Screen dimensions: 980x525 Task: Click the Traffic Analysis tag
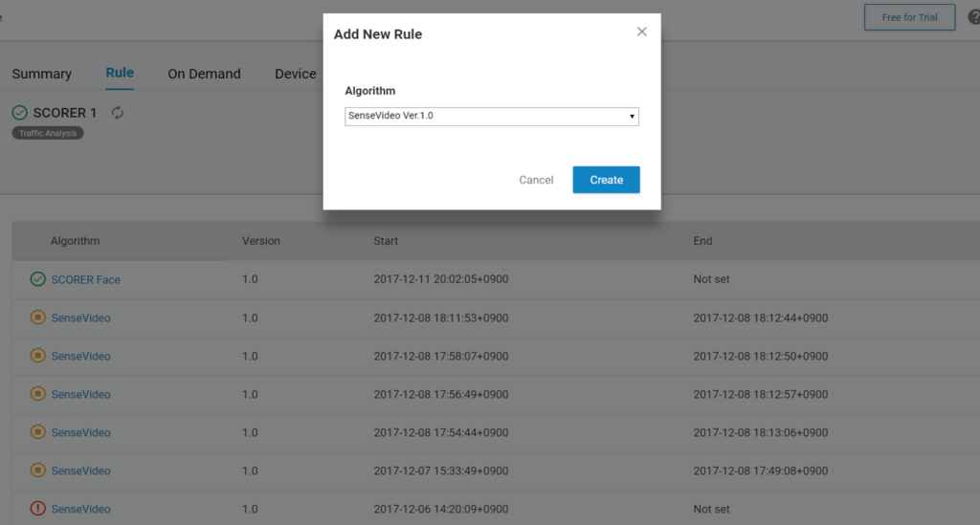[x=48, y=133]
